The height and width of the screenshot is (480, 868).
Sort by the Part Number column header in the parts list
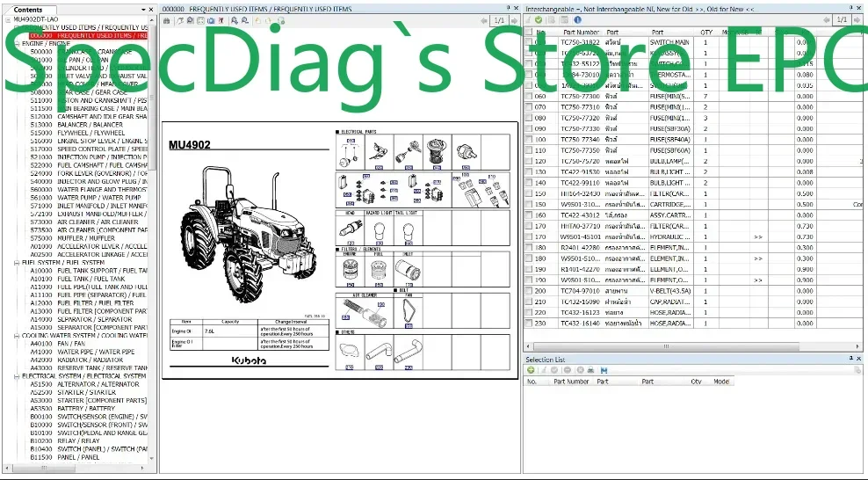click(x=581, y=33)
